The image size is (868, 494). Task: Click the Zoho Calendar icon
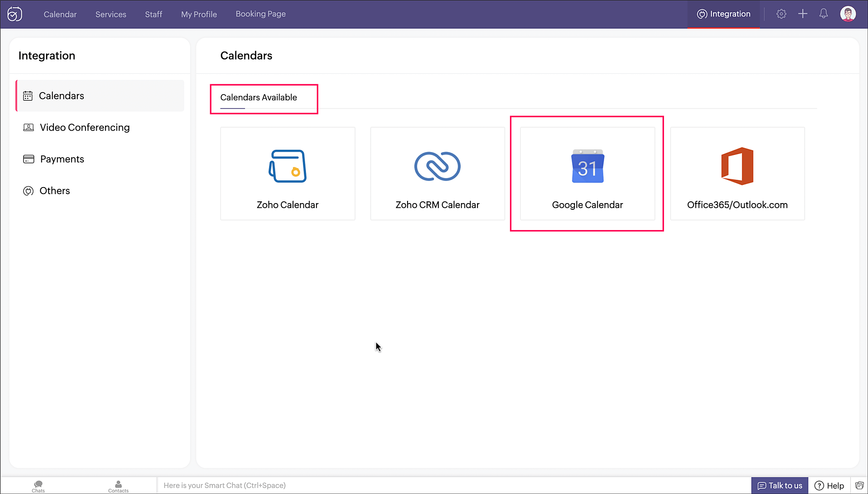click(x=287, y=166)
